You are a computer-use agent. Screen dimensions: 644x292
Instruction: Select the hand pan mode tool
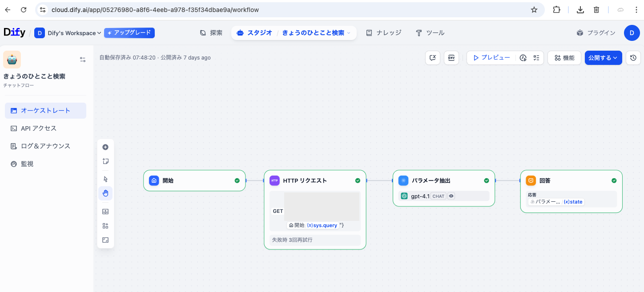pyautogui.click(x=105, y=193)
